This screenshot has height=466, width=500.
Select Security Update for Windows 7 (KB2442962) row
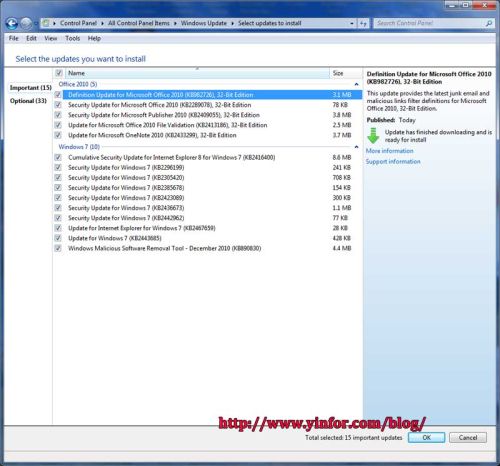click(207, 218)
